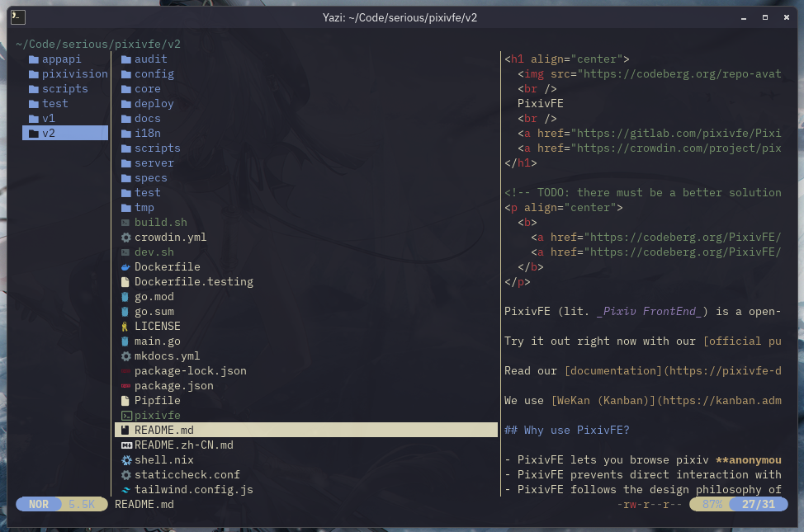Click the shell.nix snowflake icon
This screenshot has height=532, width=804.
126,460
